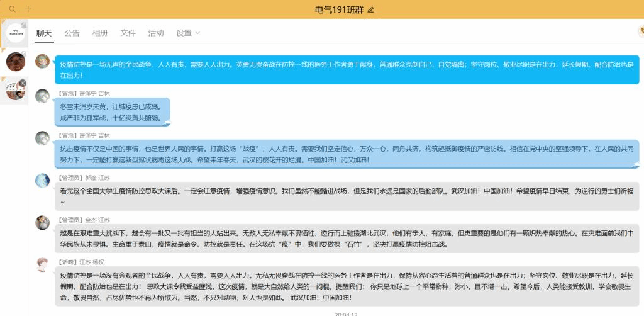
Task: Expand the 设置 dropdown menu
Action: pyautogui.click(x=188, y=33)
